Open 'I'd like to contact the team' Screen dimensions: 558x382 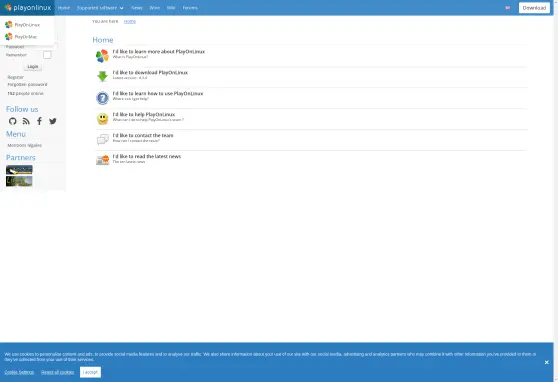[143, 136]
